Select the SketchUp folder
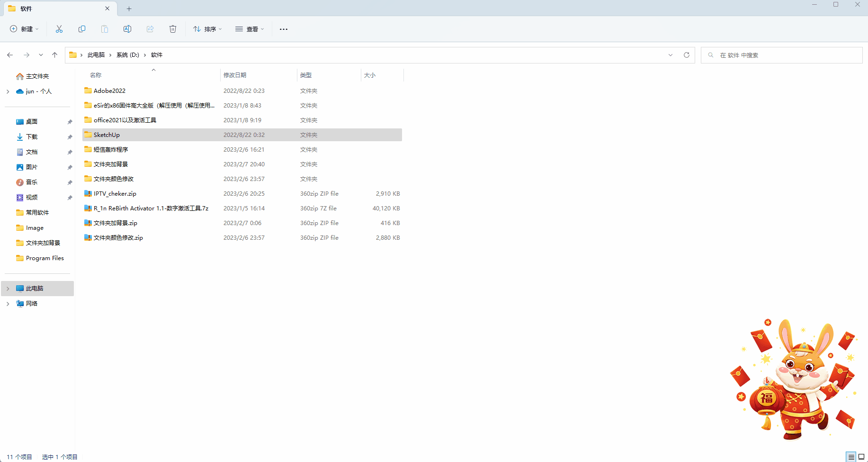 pyautogui.click(x=242, y=135)
